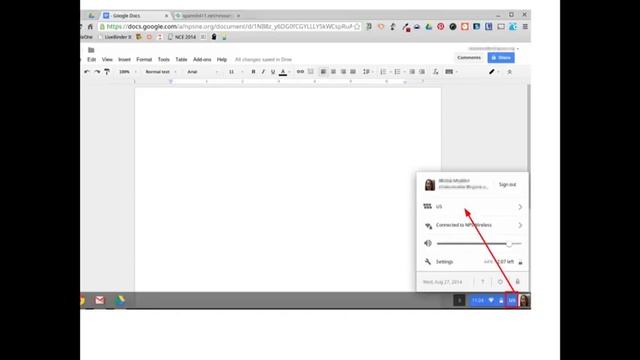The image size is (640, 360).
Task: Open the line spacing dropdown
Action: coord(367,72)
